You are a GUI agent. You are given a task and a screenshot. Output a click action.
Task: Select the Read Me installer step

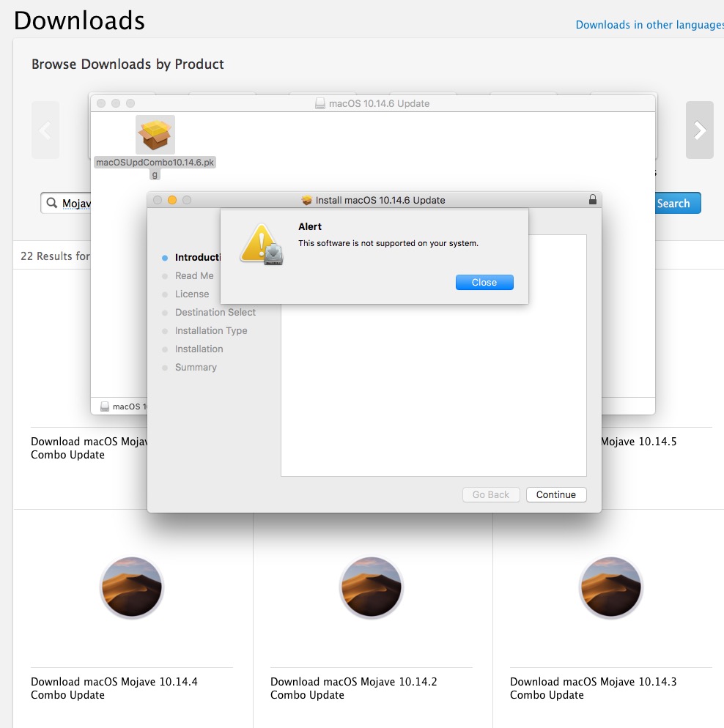click(x=194, y=276)
